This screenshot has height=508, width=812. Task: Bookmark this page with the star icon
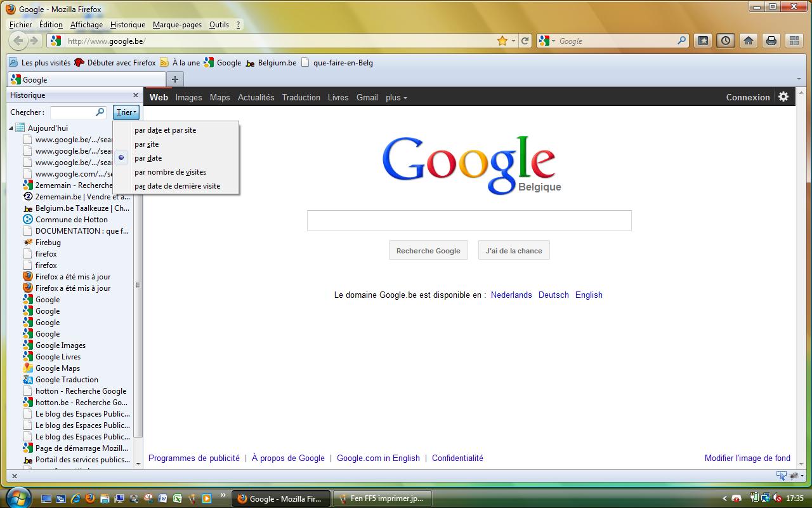pyautogui.click(x=502, y=41)
